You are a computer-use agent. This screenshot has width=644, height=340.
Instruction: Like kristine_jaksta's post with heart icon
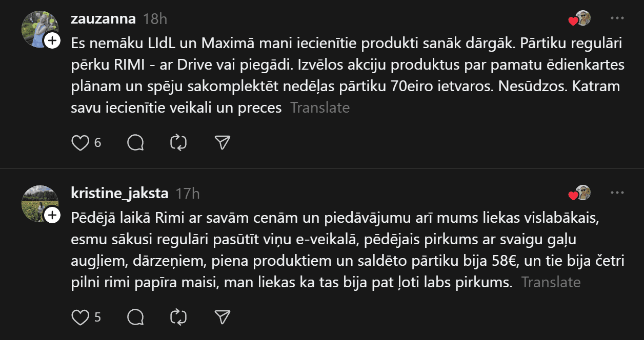coord(80,317)
